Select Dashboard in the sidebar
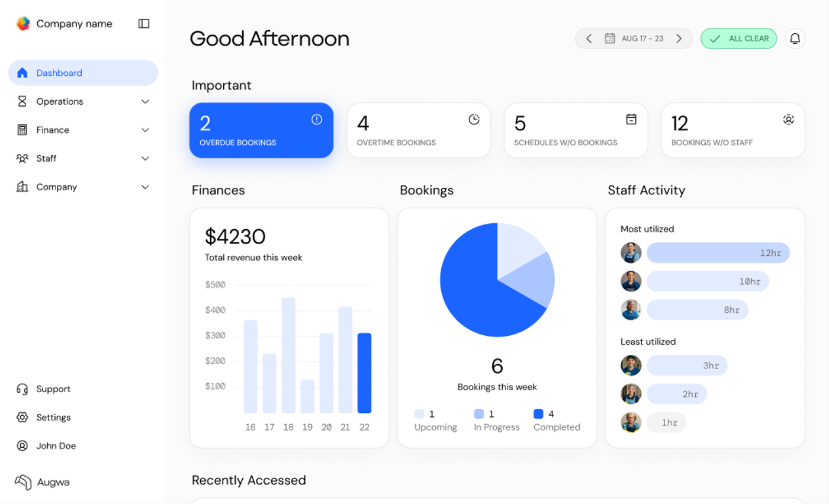829x504 pixels. click(x=83, y=73)
